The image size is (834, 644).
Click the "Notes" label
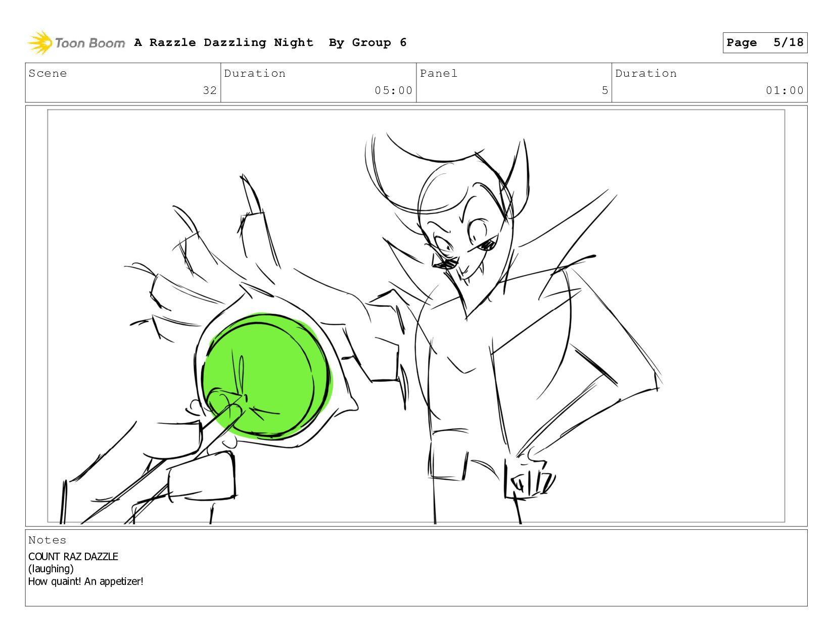47,540
